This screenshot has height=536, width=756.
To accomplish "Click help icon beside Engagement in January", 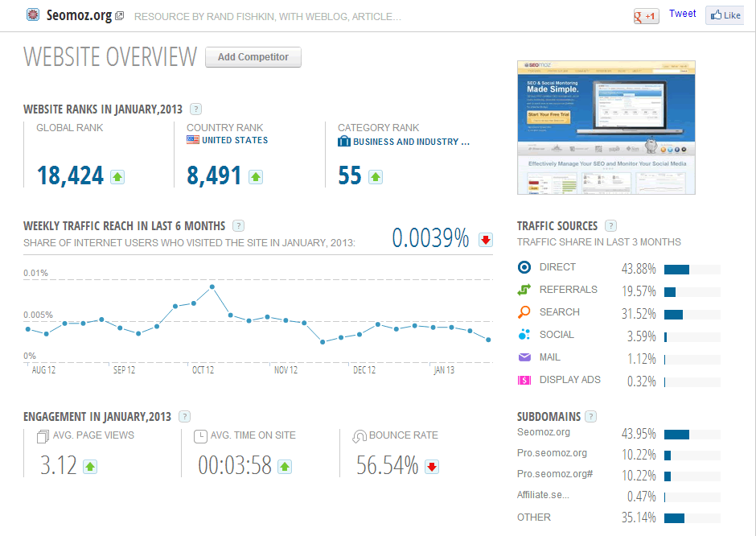I will pos(185,417).
